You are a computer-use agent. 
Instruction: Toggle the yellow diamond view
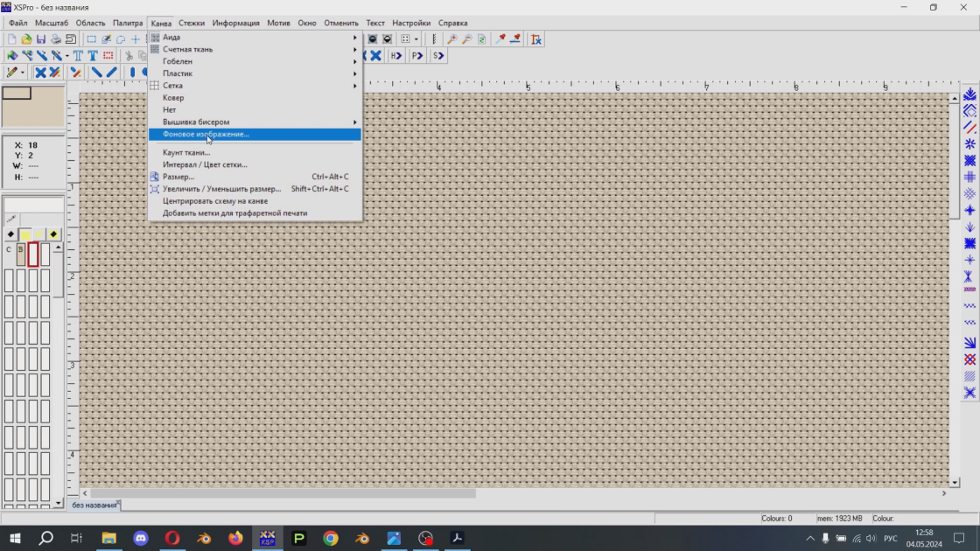pyautogui.click(x=38, y=234)
